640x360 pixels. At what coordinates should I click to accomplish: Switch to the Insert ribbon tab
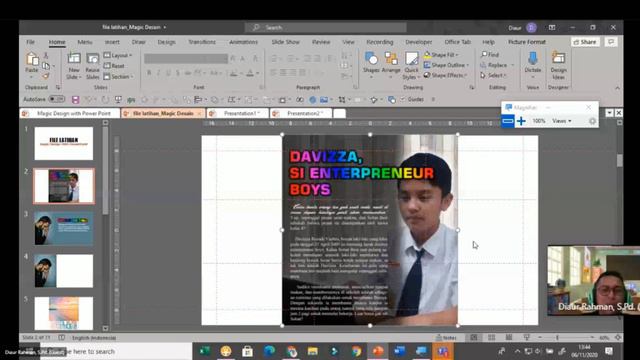point(112,42)
